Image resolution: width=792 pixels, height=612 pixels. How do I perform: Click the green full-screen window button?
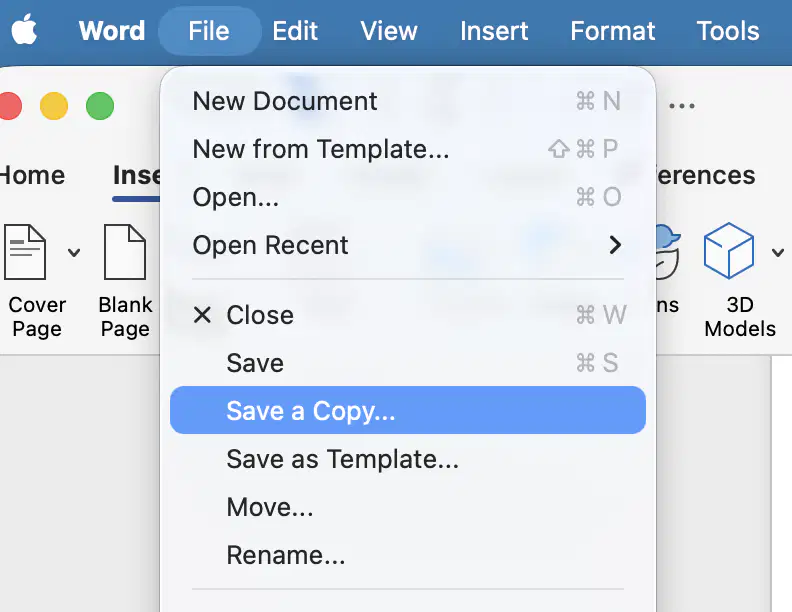tap(100, 106)
